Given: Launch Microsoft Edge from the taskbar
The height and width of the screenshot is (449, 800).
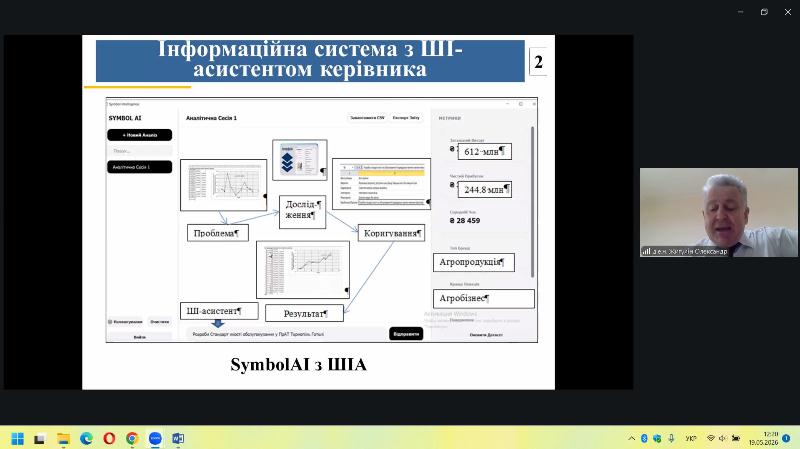Looking at the screenshot, I should point(86,439).
